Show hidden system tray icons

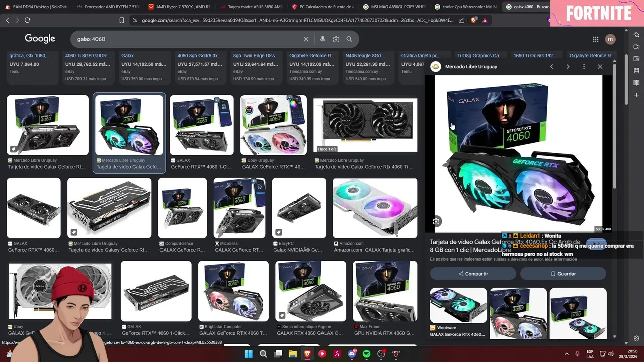tap(566, 354)
